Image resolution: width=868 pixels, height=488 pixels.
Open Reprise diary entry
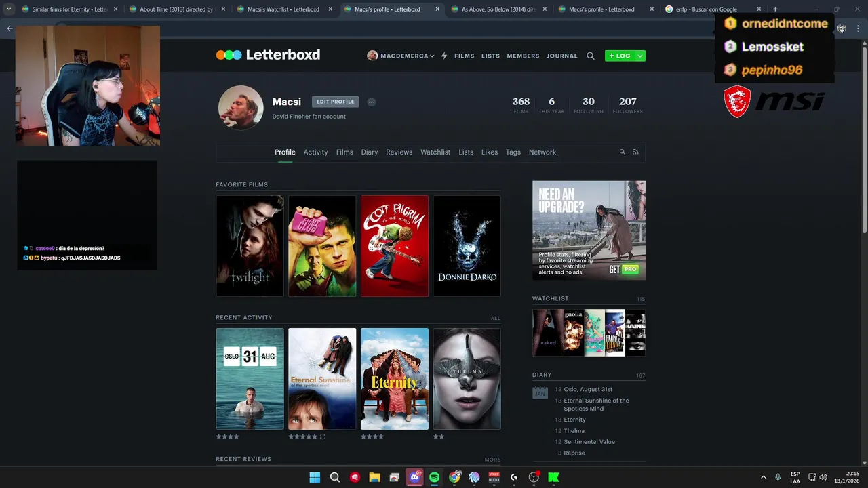tap(574, 453)
